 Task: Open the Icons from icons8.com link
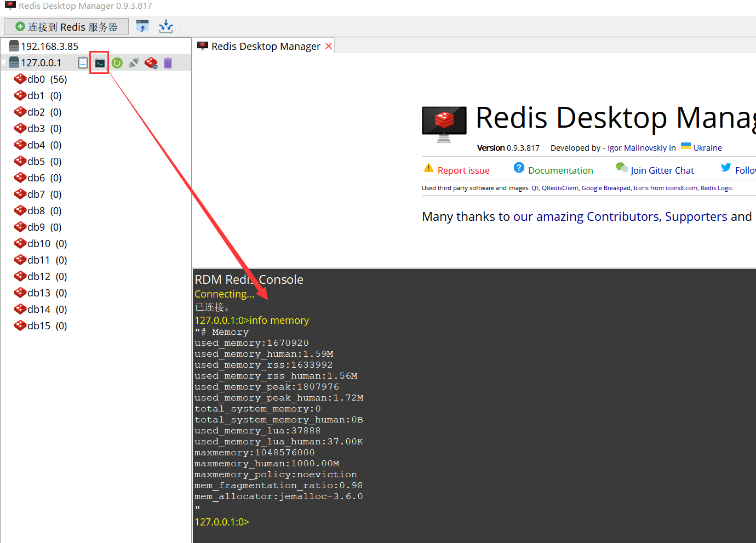[x=666, y=188]
